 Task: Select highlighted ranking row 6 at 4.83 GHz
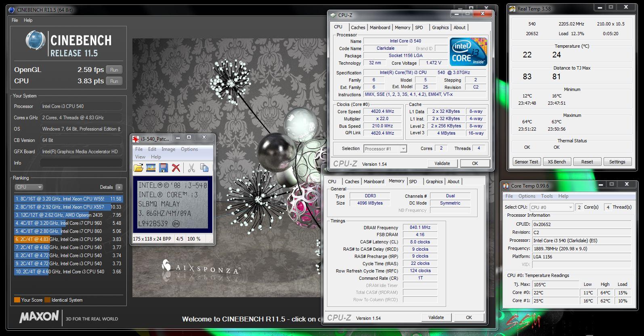pyautogui.click(x=68, y=239)
